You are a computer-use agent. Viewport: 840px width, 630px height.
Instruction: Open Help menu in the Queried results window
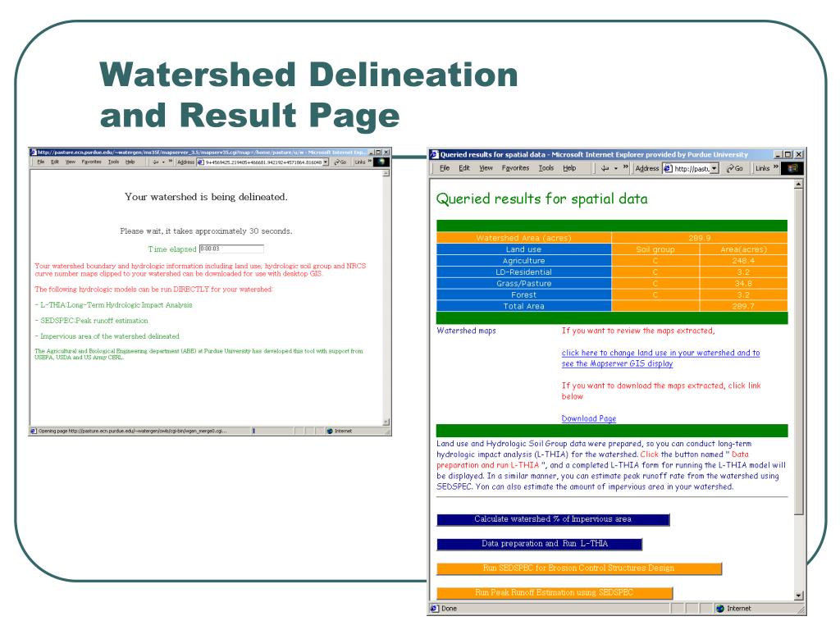569,168
